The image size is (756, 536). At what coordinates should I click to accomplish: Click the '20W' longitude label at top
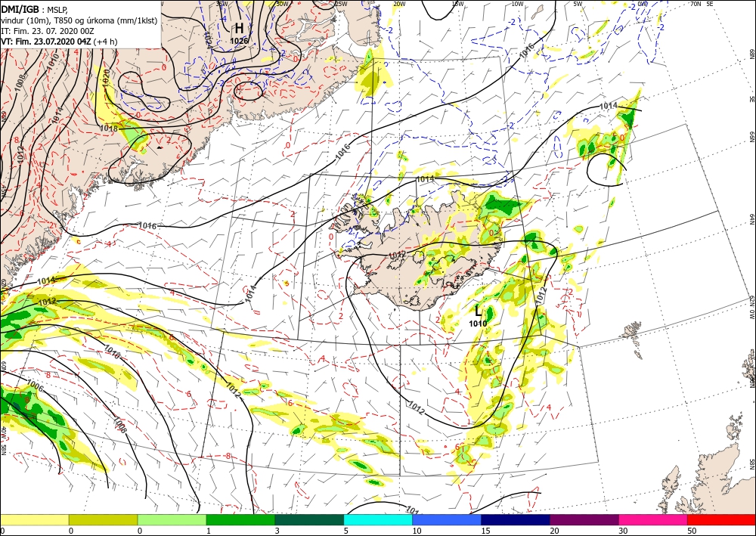398,4
